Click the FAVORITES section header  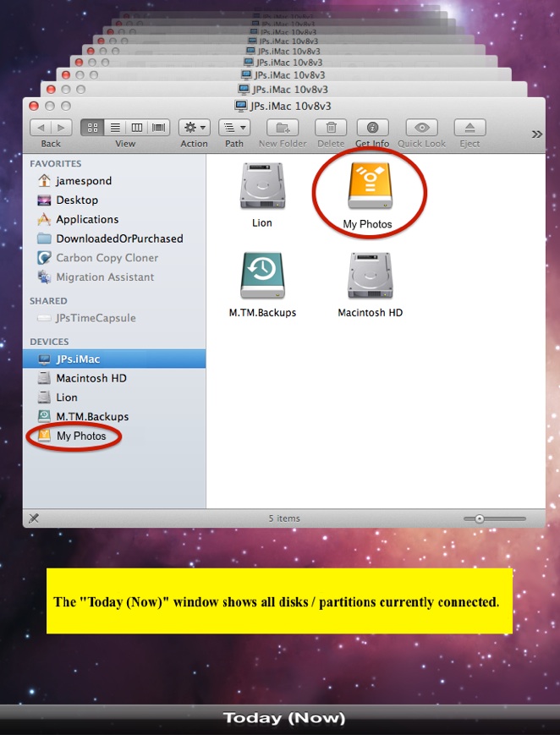point(55,163)
